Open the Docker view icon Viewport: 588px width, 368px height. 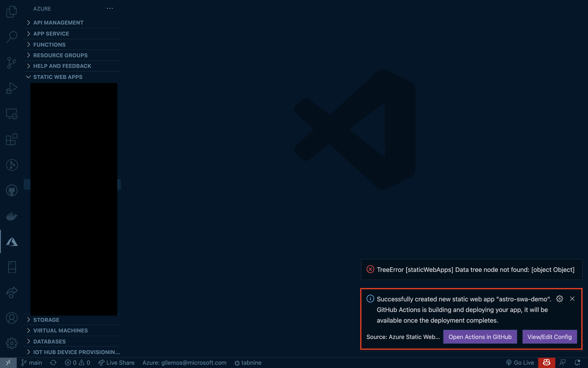click(11, 216)
